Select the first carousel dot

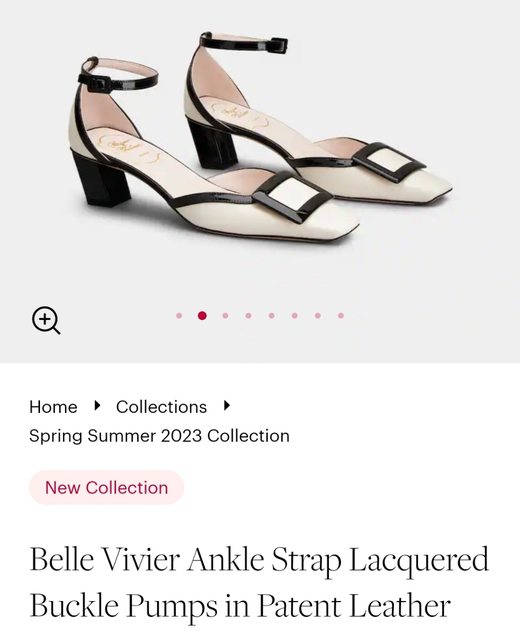click(179, 316)
